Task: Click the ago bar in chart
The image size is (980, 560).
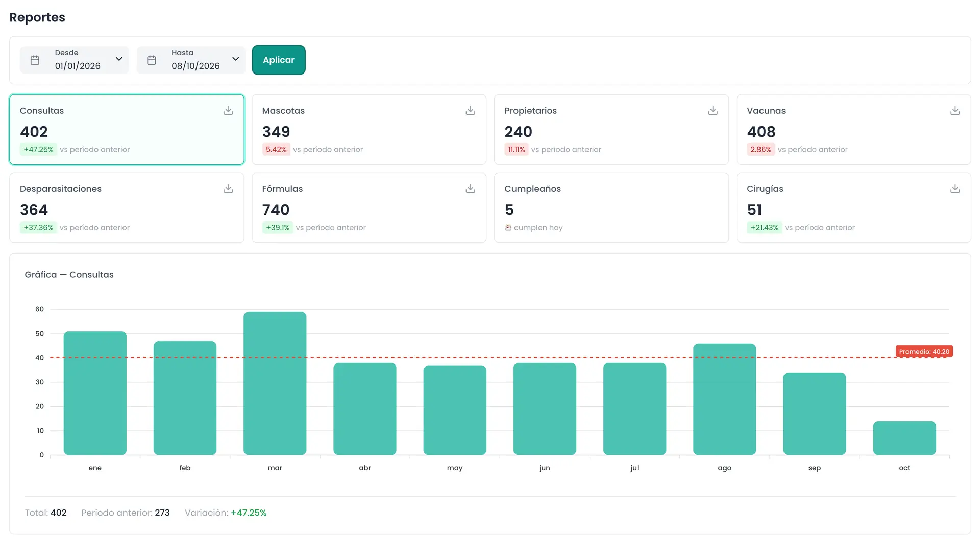Action: (x=725, y=399)
